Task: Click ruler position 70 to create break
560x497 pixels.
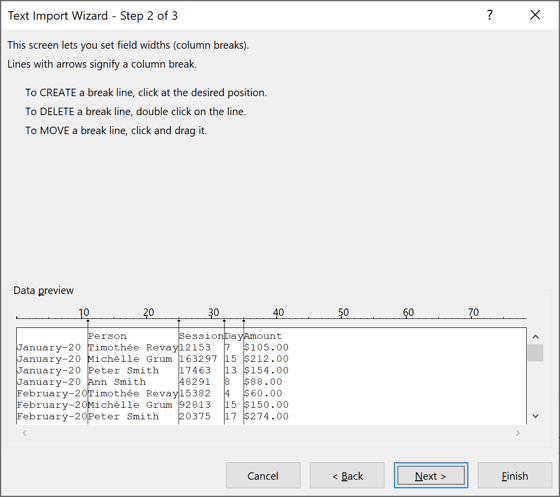Action: pyautogui.click(x=473, y=313)
